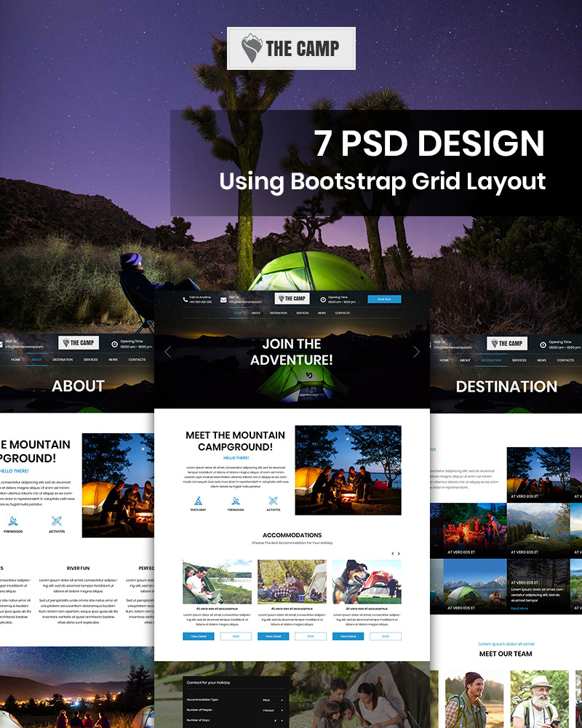Click the phone icon near Call Us Anytime
Image resolution: width=582 pixels, height=728 pixels.
point(185,299)
